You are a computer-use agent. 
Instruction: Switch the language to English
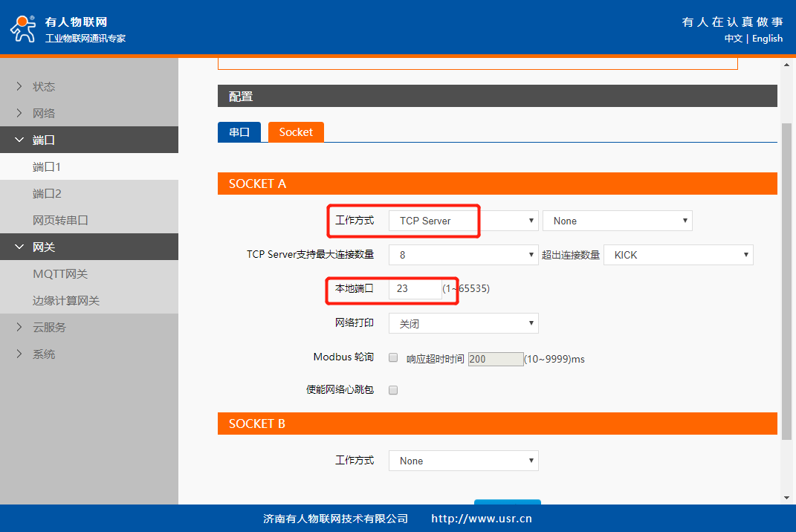click(767, 39)
